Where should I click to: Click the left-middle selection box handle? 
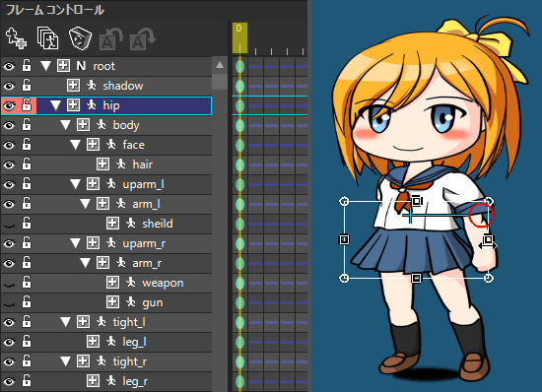coord(344,239)
